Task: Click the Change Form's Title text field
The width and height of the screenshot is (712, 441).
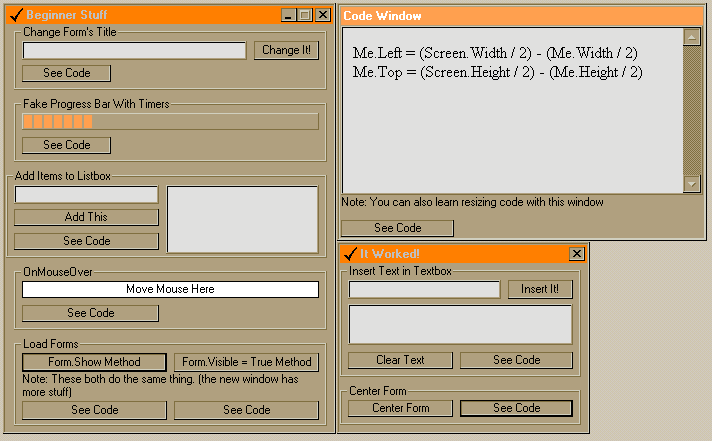Action: (134, 50)
